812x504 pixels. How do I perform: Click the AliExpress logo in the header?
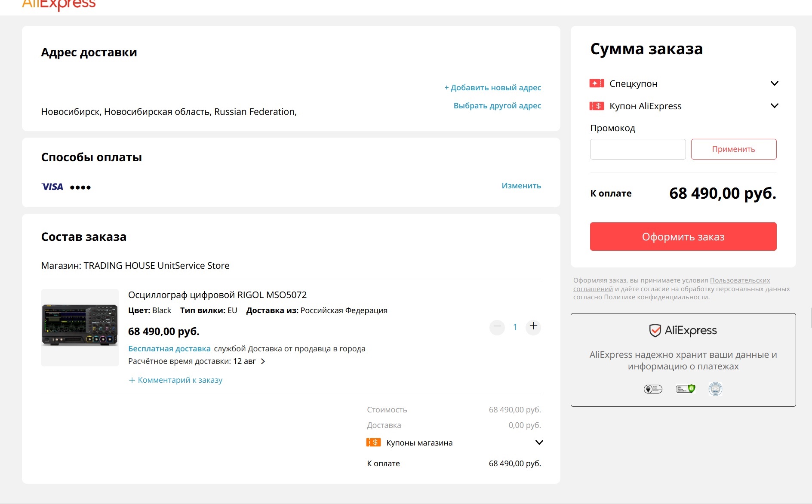coord(58,5)
